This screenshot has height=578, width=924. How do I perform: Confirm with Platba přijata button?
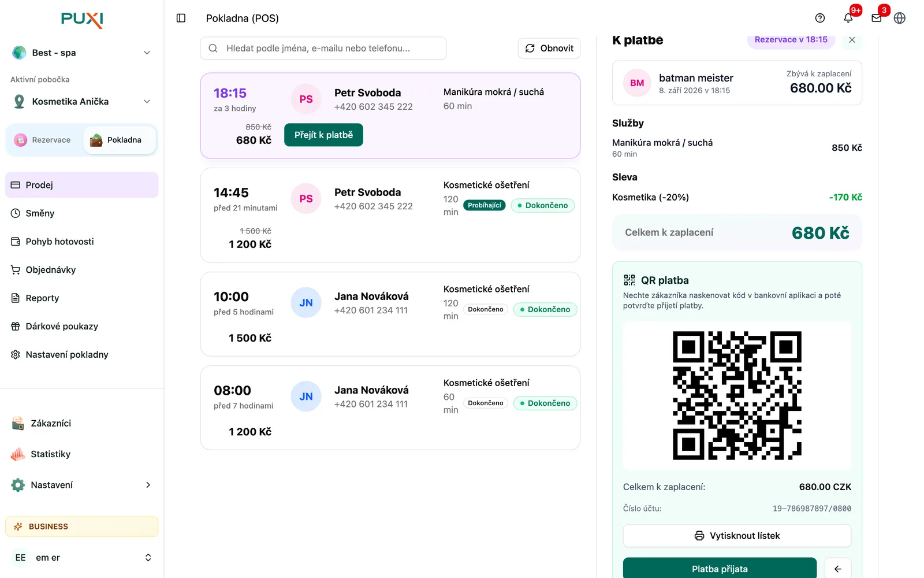pyautogui.click(x=720, y=569)
